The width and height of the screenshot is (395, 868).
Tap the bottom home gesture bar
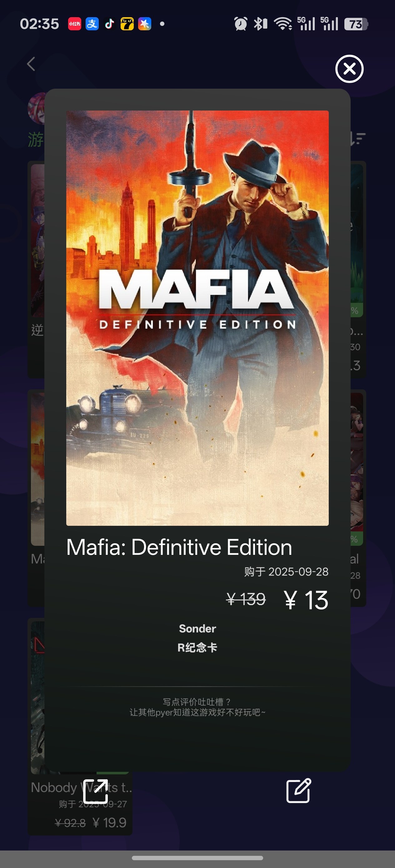pyautogui.click(x=197, y=858)
